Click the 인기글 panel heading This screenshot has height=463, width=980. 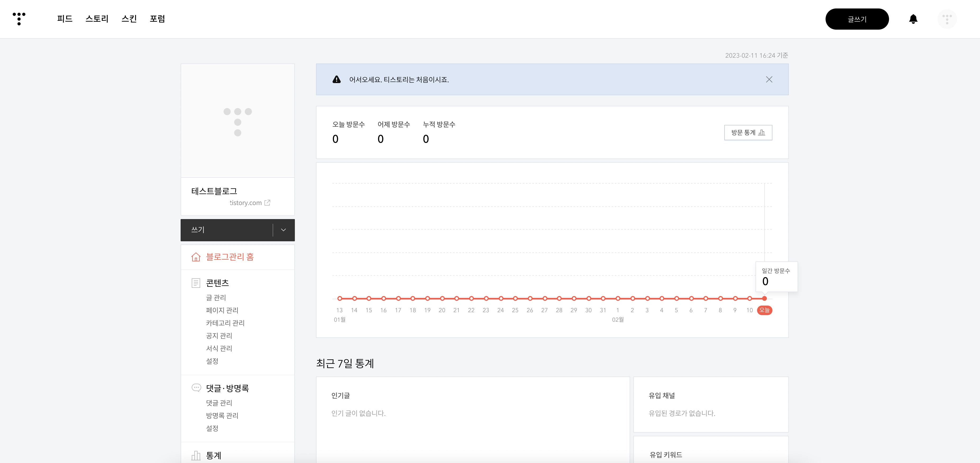tap(341, 396)
